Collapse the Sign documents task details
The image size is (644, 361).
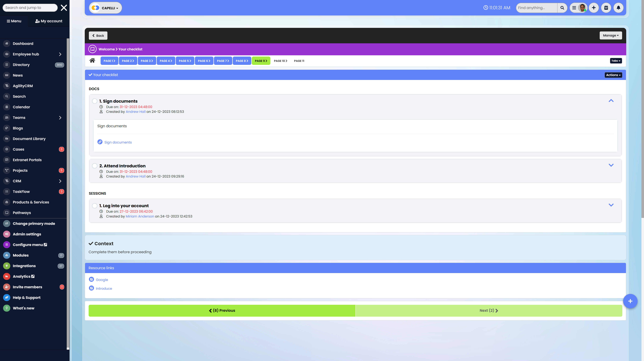(611, 101)
